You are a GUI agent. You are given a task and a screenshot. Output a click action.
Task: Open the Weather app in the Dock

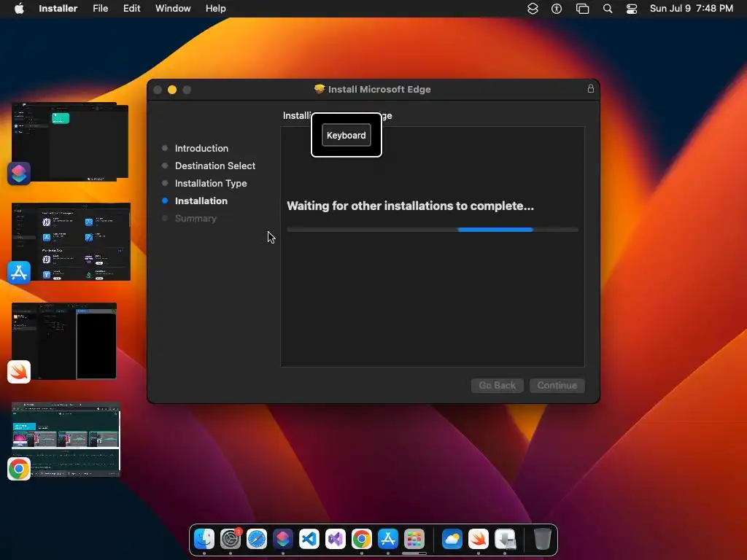click(452, 539)
